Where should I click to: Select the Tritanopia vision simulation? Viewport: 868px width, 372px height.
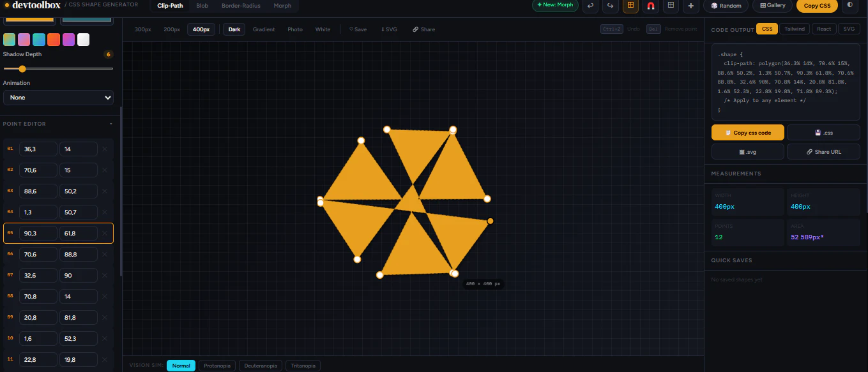(x=303, y=366)
